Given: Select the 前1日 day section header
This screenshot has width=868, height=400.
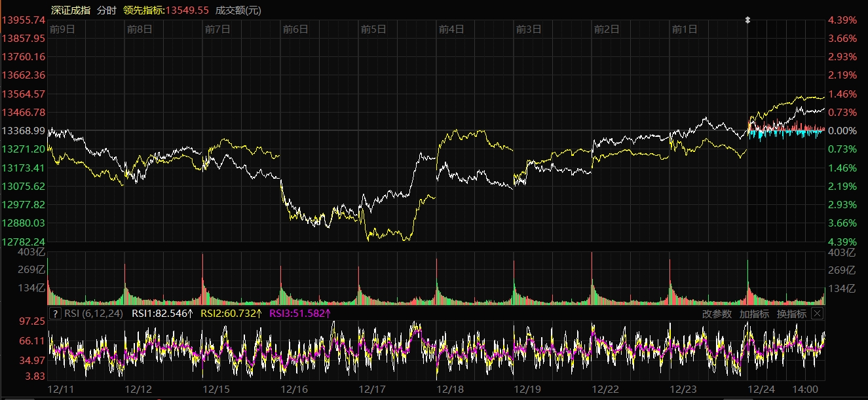Looking at the screenshot, I should [685, 29].
